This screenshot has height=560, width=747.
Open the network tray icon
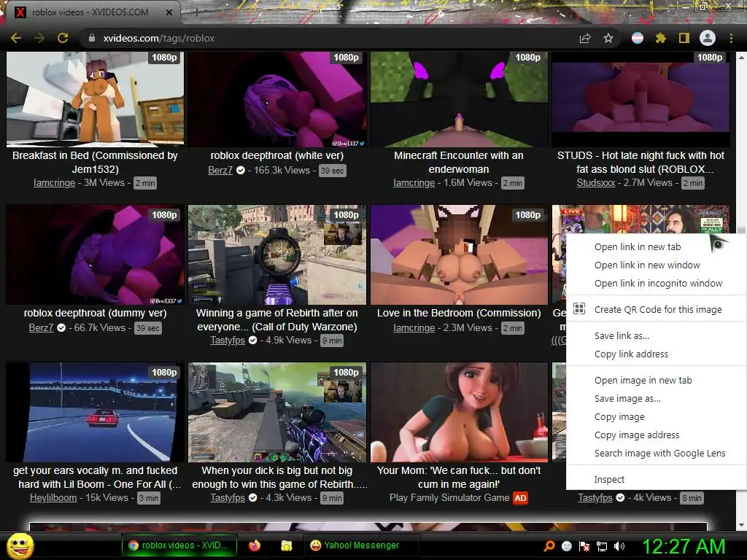click(x=602, y=546)
